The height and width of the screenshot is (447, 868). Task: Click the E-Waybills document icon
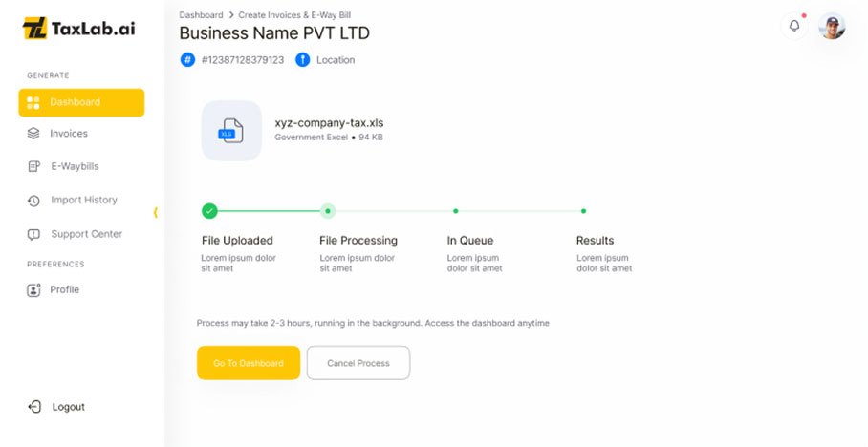pyautogui.click(x=33, y=166)
